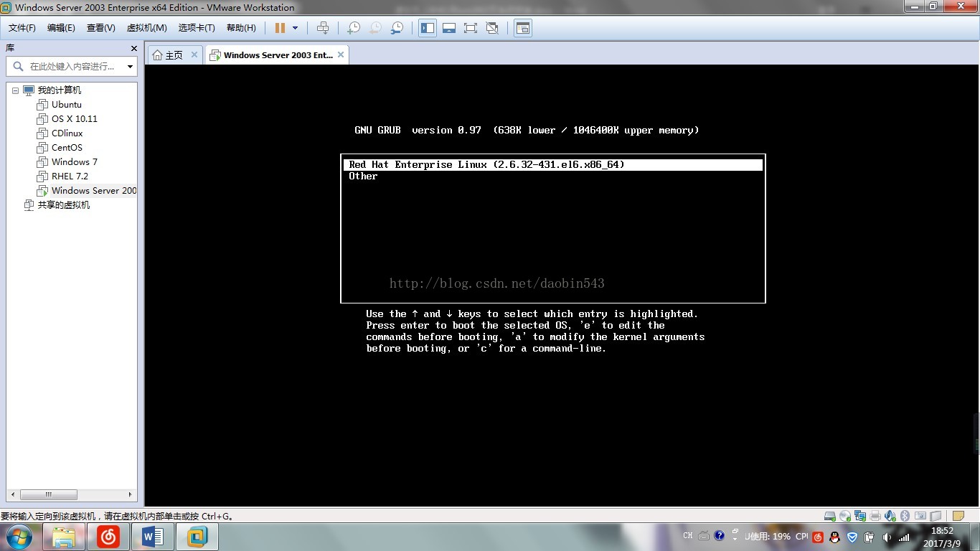The width and height of the screenshot is (980, 551).
Task: Click the library horizontal scrollbar thumb
Action: 49,494
